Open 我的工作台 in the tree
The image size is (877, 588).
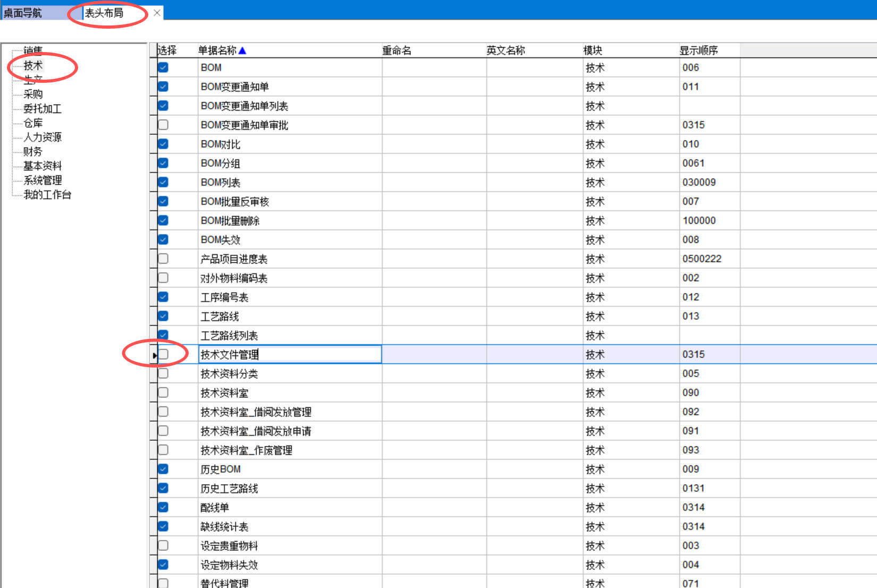[47, 194]
